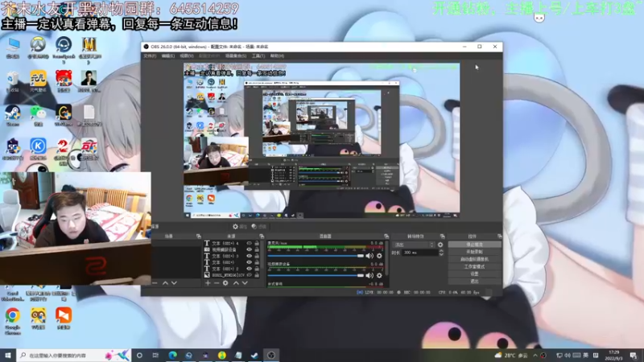Open 视频捕获设备 audio settings gear
Viewport: 644px width, 362px height.
coord(379,275)
